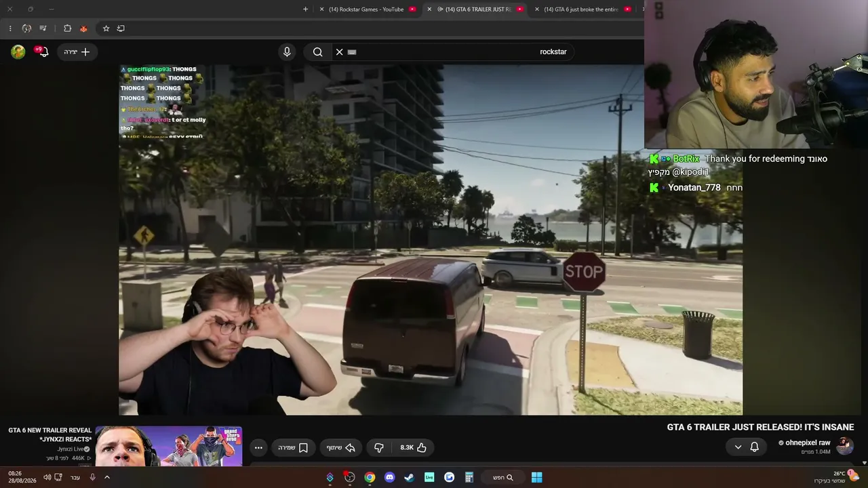
Task: Open the browser three-dot menu
Action: click(x=10, y=28)
